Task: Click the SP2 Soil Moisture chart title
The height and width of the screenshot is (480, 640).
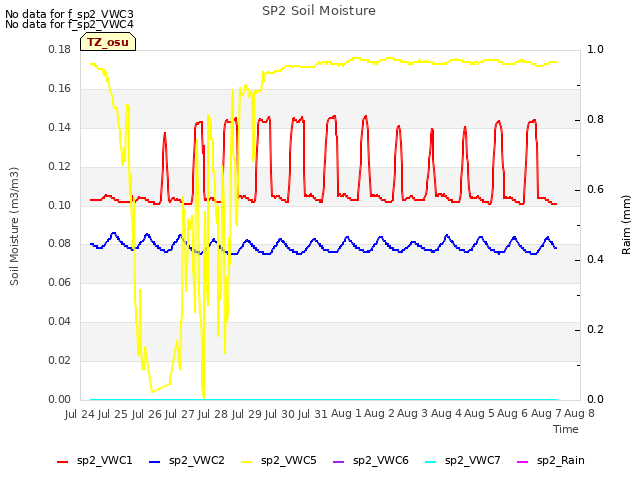Action: 319,11
